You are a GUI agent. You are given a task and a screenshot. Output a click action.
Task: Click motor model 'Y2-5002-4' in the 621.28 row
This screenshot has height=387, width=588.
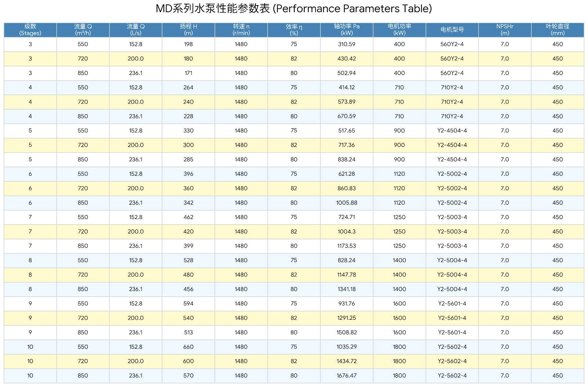coord(452,174)
